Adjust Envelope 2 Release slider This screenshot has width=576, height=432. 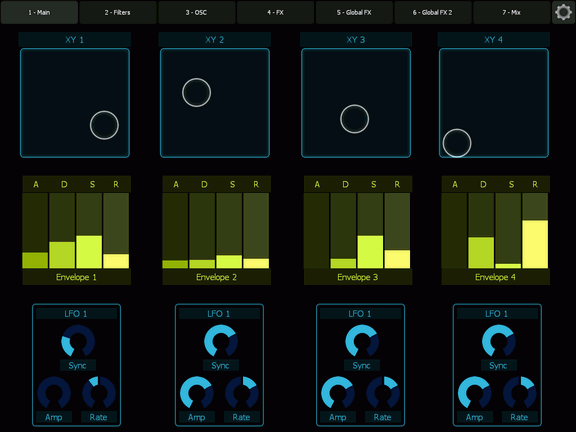pos(256,231)
